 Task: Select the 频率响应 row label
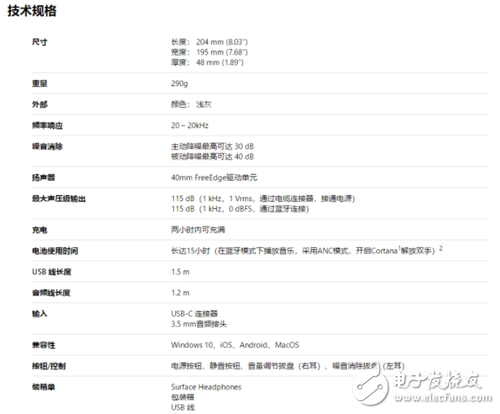pos(47,125)
